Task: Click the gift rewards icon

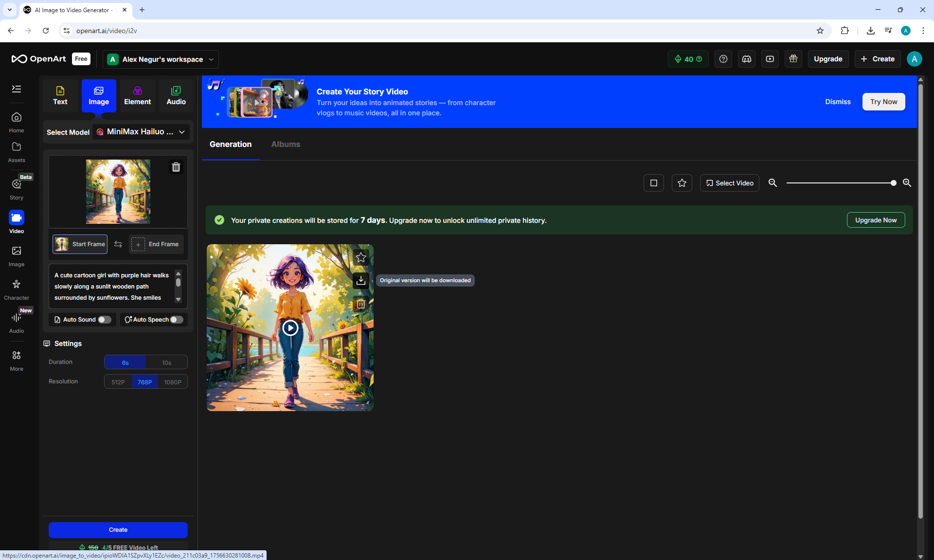Action: point(793,59)
